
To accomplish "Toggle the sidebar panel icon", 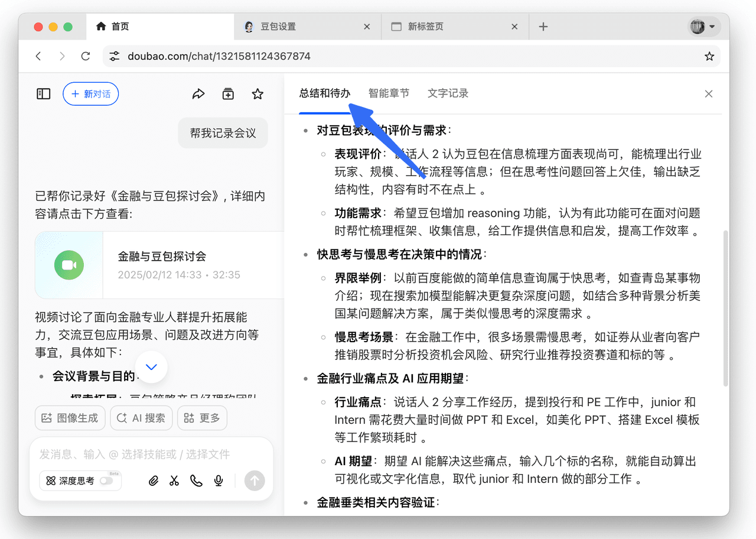I will [44, 94].
